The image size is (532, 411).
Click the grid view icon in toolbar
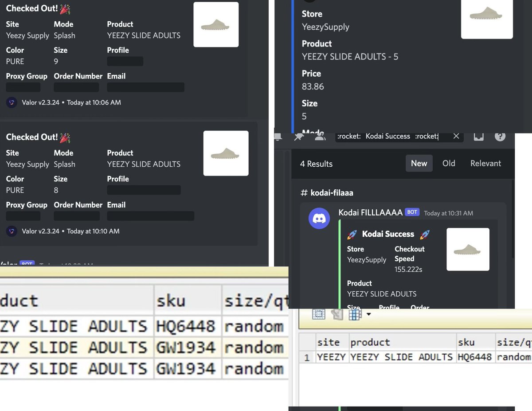click(355, 314)
